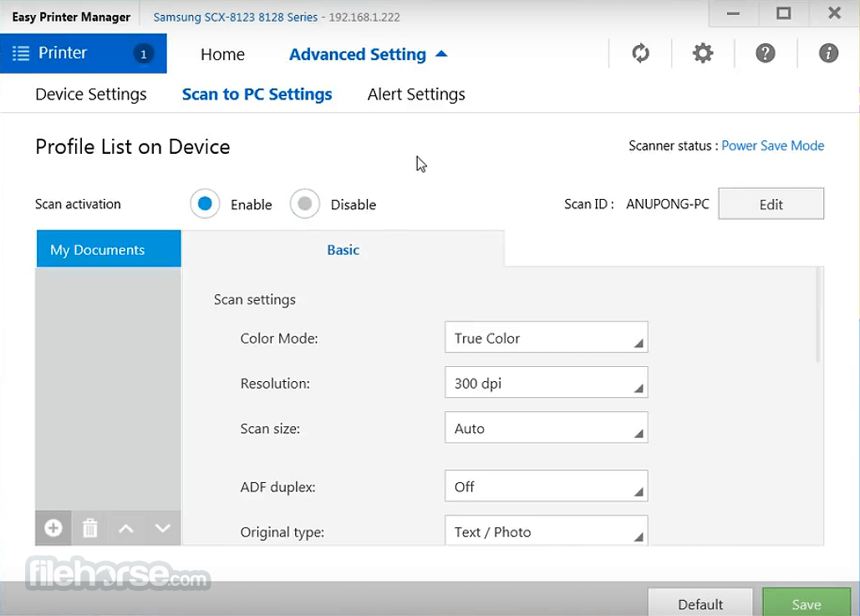The height and width of the screenshot is (616, 860).
Task: Switch to the Device Settings tab
Action: [91, 94]
